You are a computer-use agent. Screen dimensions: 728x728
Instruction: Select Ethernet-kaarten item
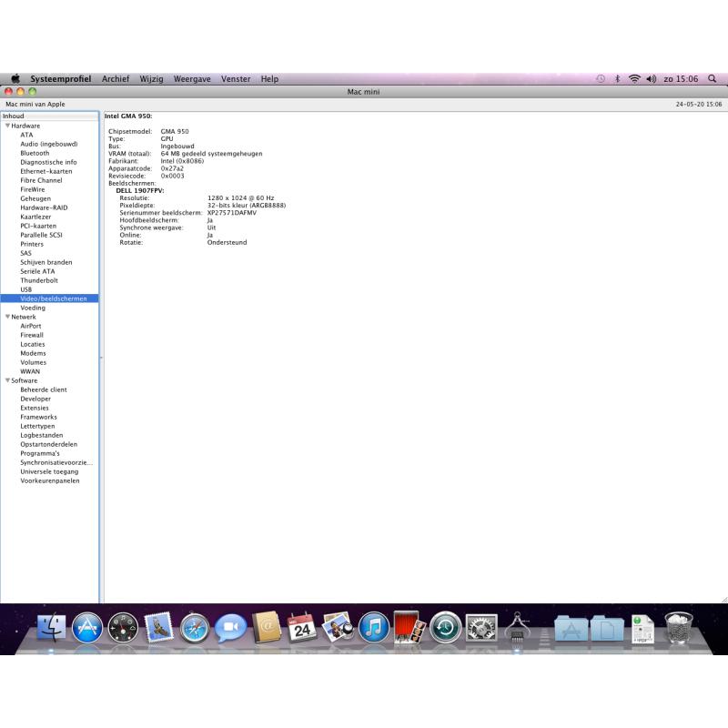point(46,171)
